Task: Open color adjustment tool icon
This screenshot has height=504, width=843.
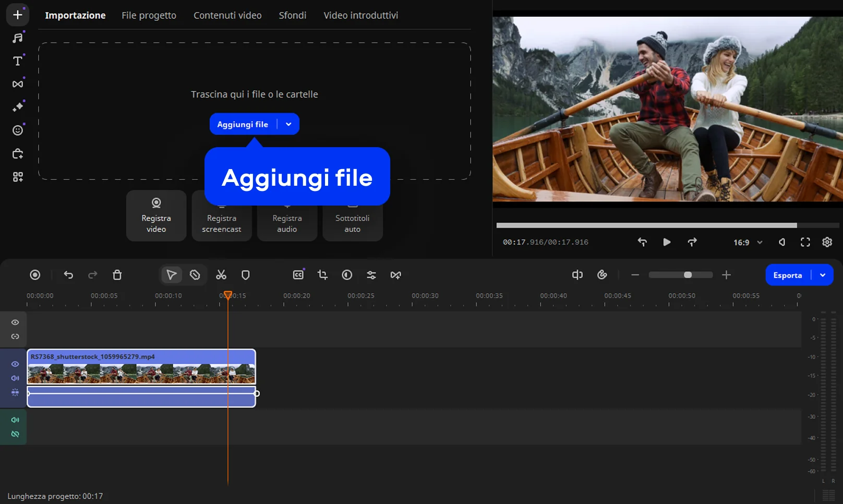Action: point(347,275)
